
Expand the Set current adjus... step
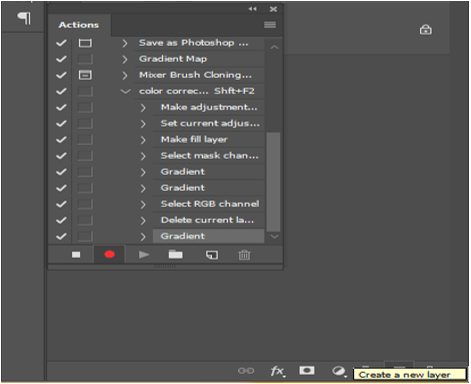click(x=143, y=124)
